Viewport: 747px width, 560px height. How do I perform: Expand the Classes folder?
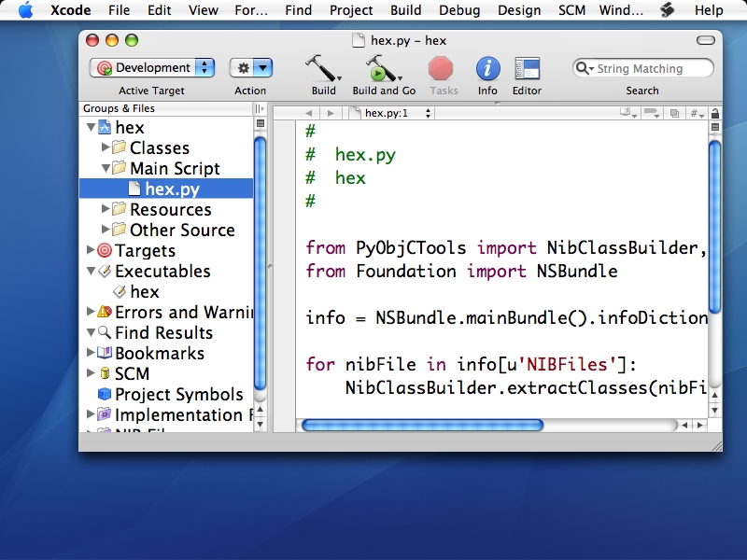[x=106, y=147]
